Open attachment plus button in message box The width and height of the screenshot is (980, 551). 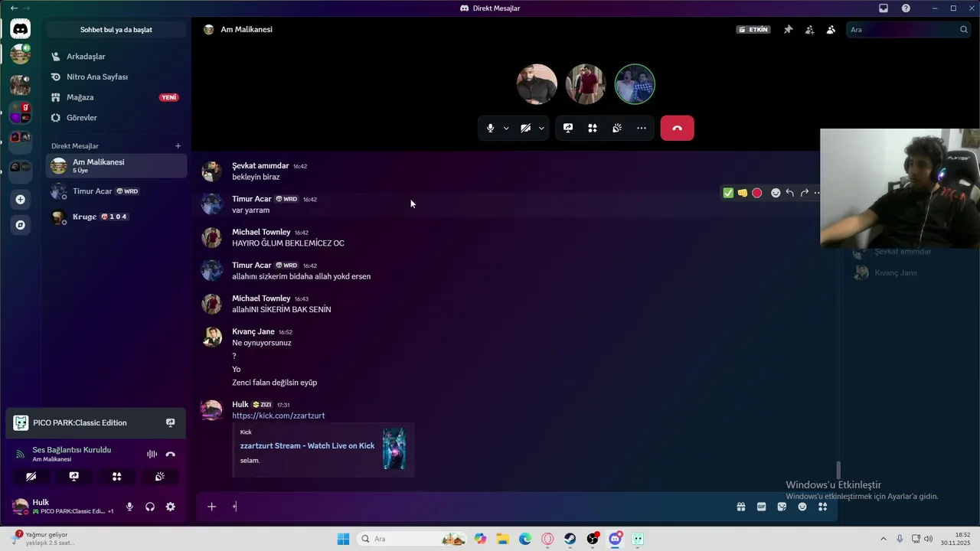pyautogui.click(x=212, y=507)
